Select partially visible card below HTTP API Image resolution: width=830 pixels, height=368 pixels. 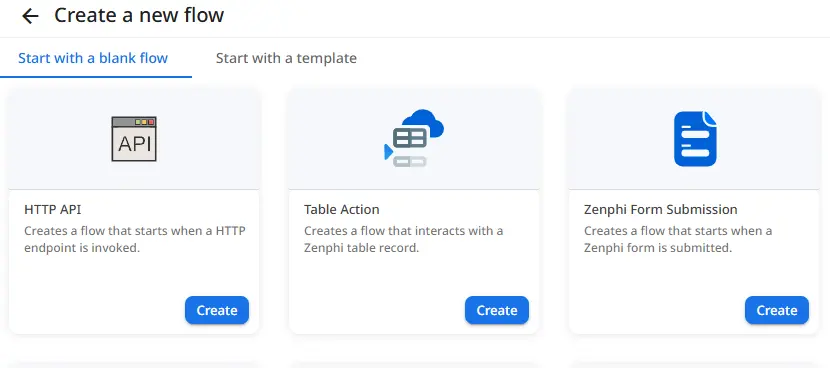coord(134,365)
